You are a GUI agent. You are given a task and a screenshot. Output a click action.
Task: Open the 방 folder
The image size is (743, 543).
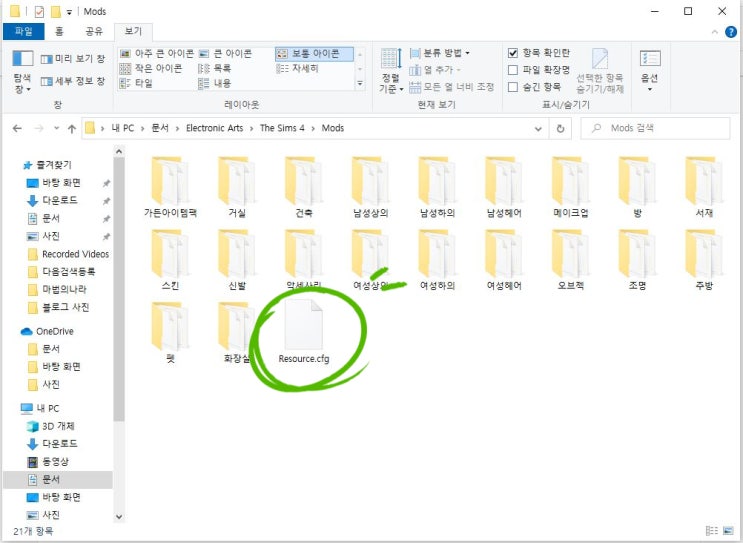637,188
